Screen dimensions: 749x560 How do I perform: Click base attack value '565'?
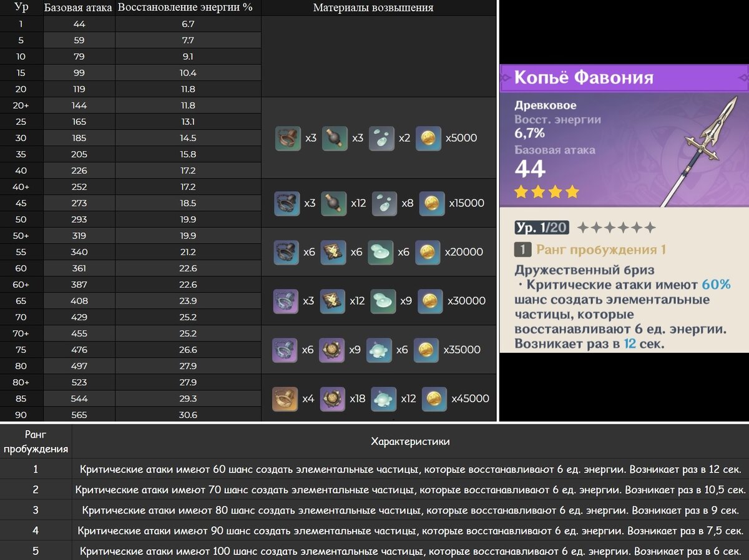79,415
